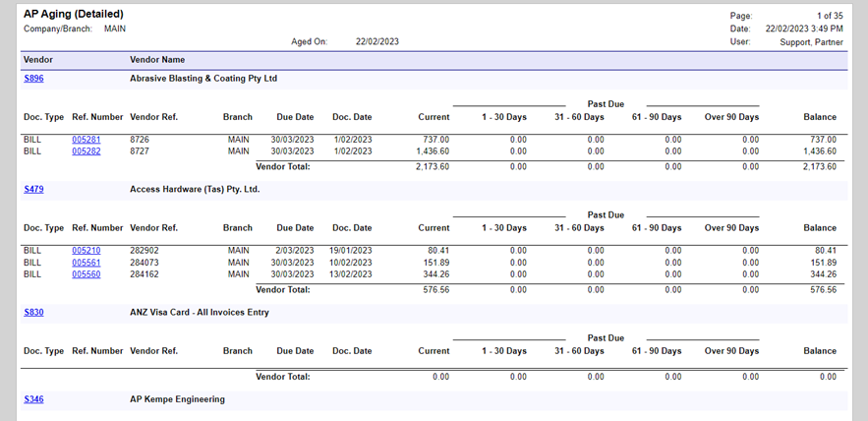The image size is (868, 421).
Task: Click Over 90 Days header under Abrasive Blasting
Action: [x=731, y=117]
